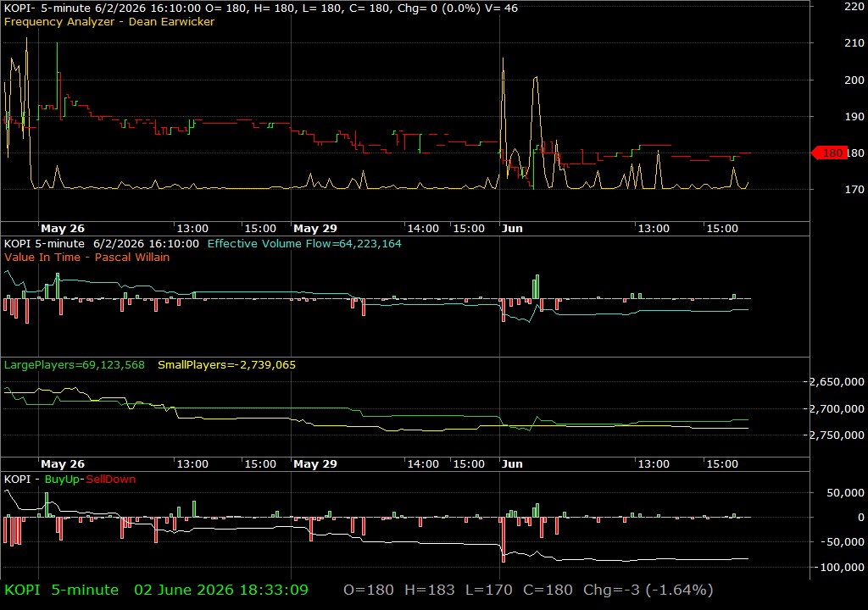The height and width of the screenshot is (610, 868).
Task: Click the 220 price axis label
Action: pyautogui.click(x=854, y=7)
